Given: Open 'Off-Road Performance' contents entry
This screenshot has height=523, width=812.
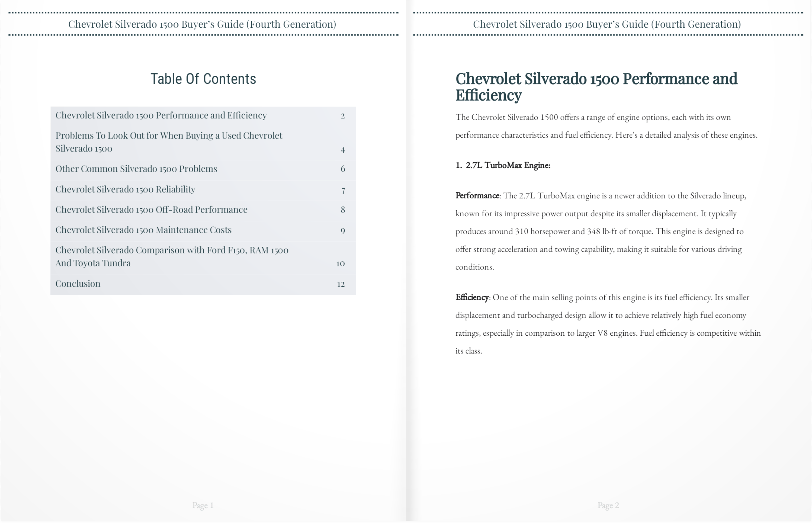Looking at the screenshot, I should 152,209.
